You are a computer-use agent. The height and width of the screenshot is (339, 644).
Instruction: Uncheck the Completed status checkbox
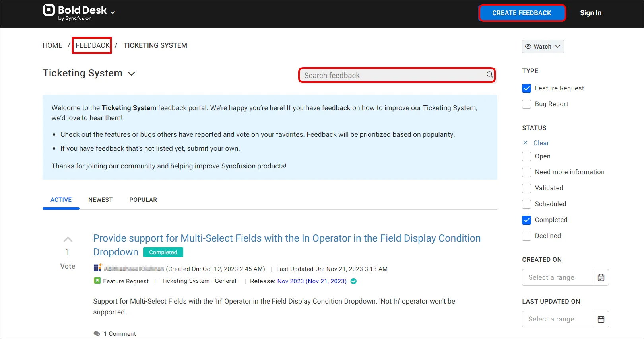(527, 220)
